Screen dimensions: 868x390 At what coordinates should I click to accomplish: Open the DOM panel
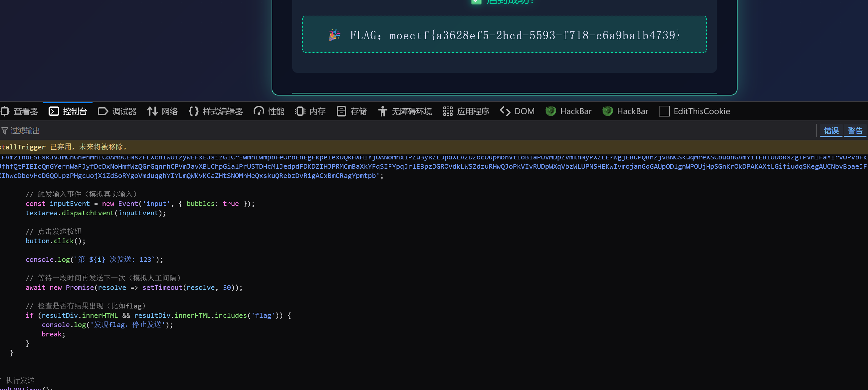(517, 111)
